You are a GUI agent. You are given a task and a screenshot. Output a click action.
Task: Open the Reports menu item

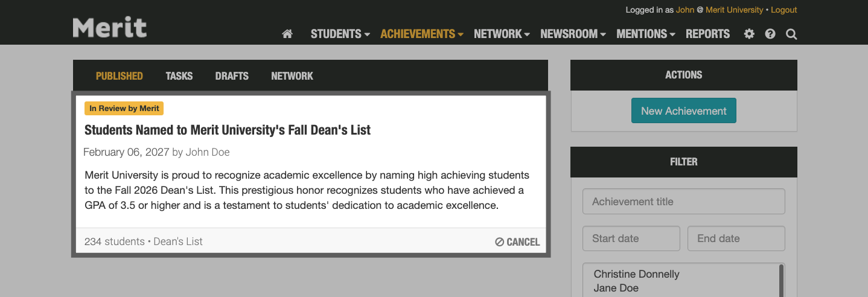pos(707,34)
